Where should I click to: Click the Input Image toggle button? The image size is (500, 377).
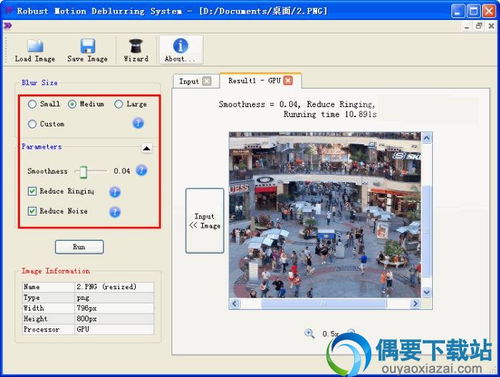pyautogui.click(x=205, y=221)
